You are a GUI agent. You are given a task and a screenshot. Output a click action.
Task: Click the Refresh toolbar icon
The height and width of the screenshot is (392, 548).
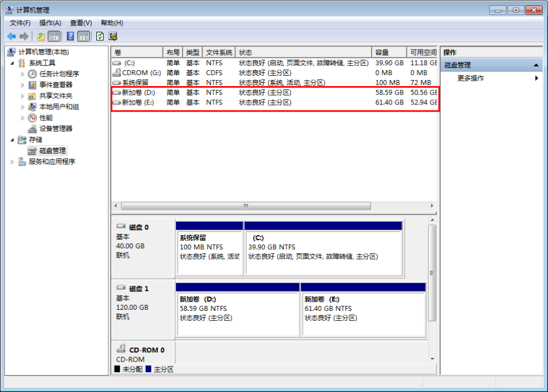tap(100, 36)
